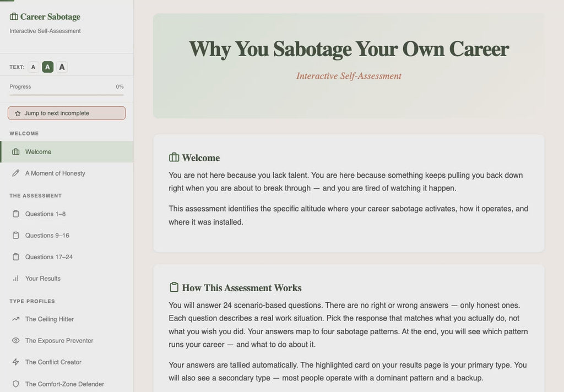The height and width of the screenshot is (392, 564).
Task: Click the clipboard icon for Questions 9–16
Action: 16,236
